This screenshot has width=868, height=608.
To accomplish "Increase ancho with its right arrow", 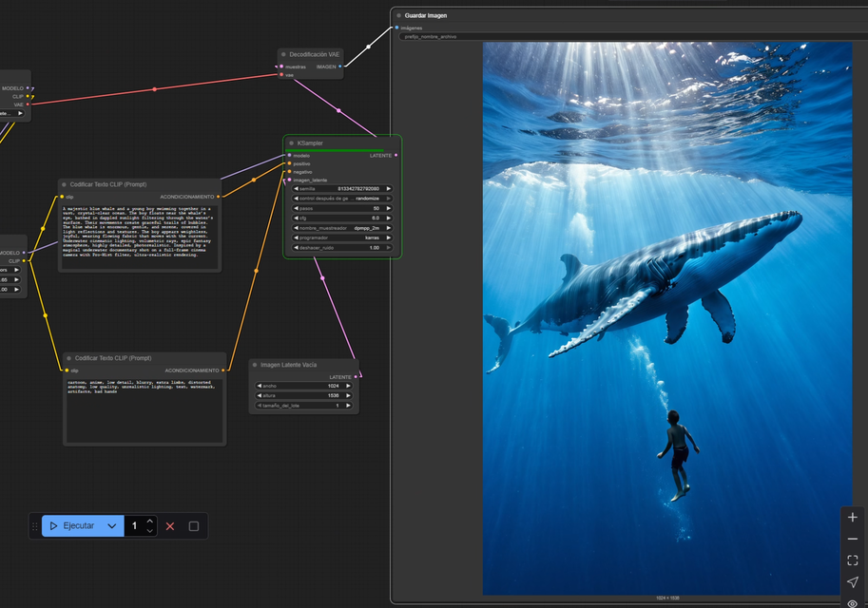I will click(x=348, y=386).
